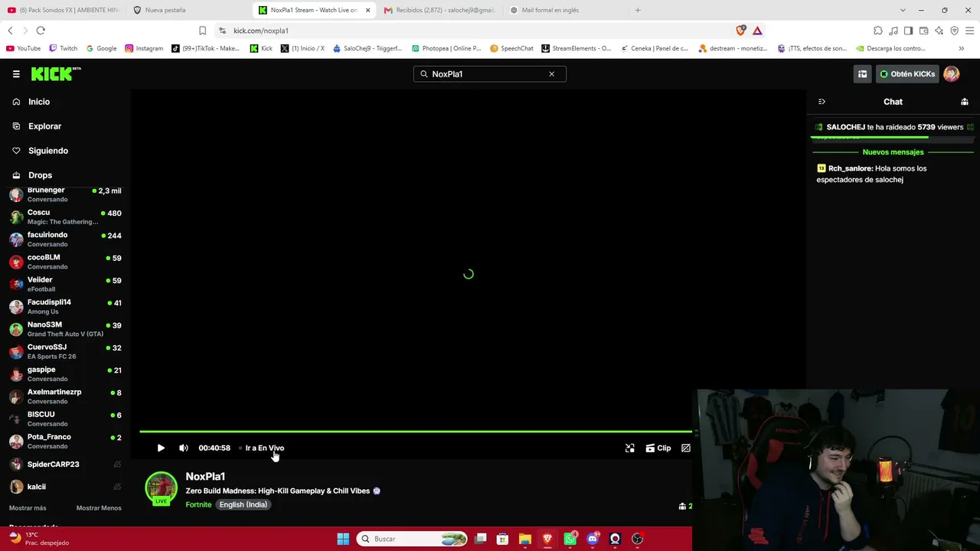
Task: Open the Kick shop icon beside Obtén KICKs
Action: (862, 74)
